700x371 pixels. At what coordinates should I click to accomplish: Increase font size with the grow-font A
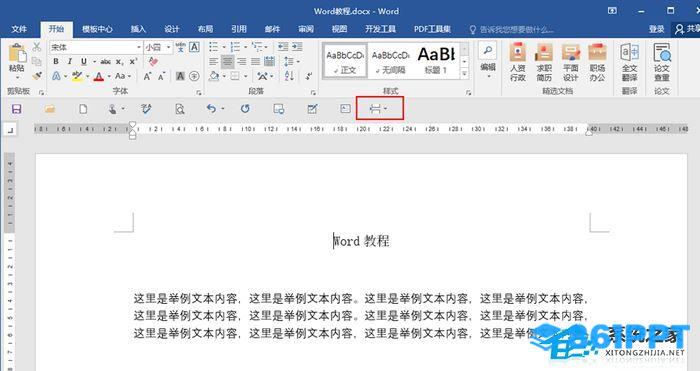pyautogui.click(x=147, y=76)
